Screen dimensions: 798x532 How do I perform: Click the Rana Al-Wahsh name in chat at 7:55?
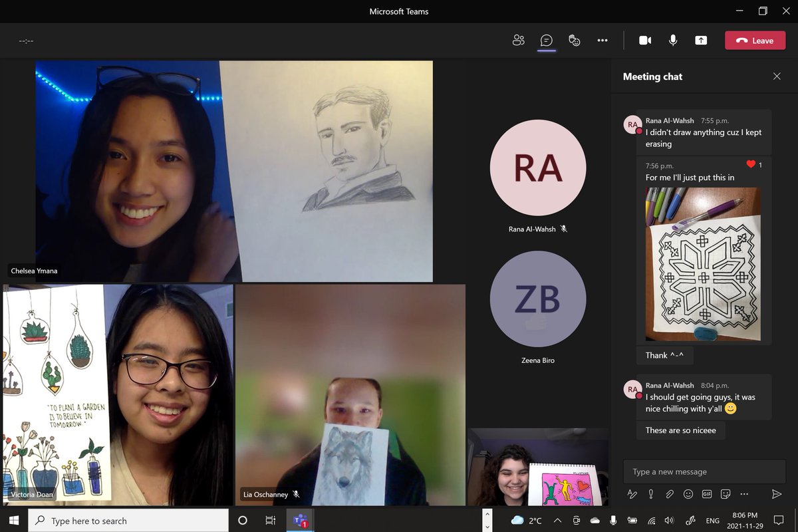point(670,121)
